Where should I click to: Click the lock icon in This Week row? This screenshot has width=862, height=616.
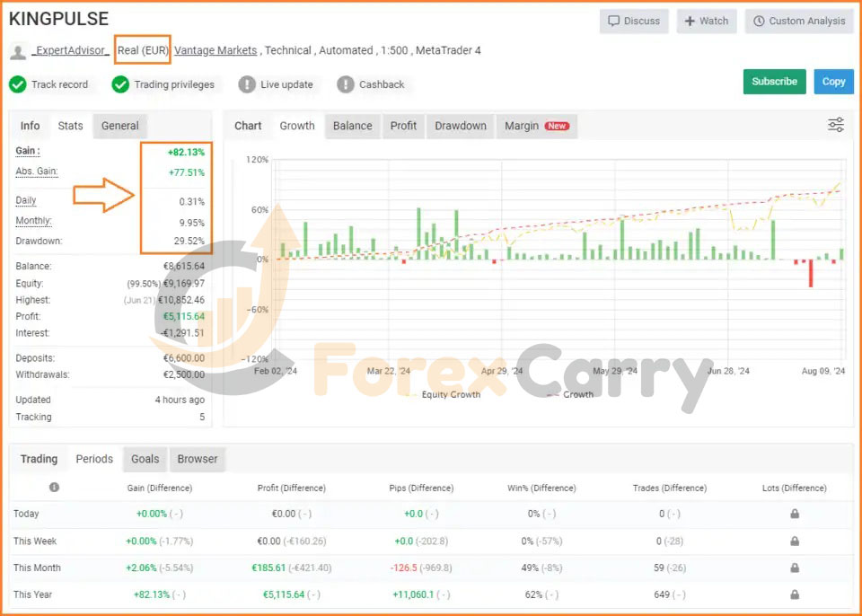[x=795, y=541]
